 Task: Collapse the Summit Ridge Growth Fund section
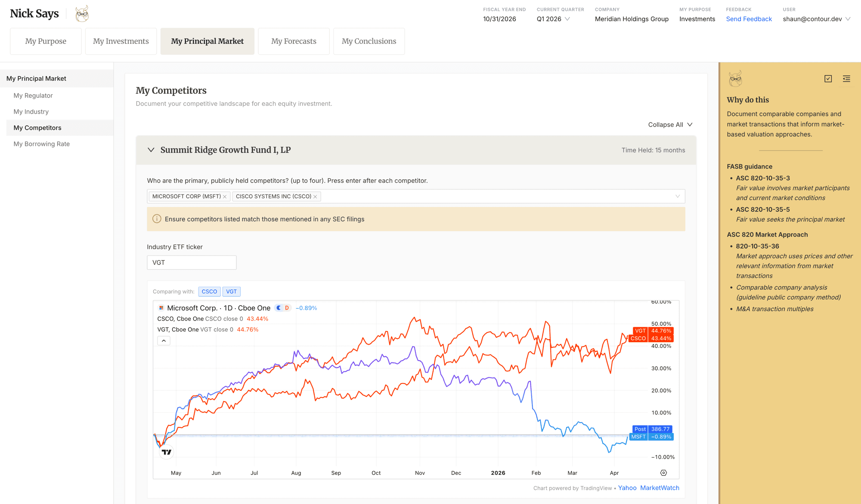151,150
